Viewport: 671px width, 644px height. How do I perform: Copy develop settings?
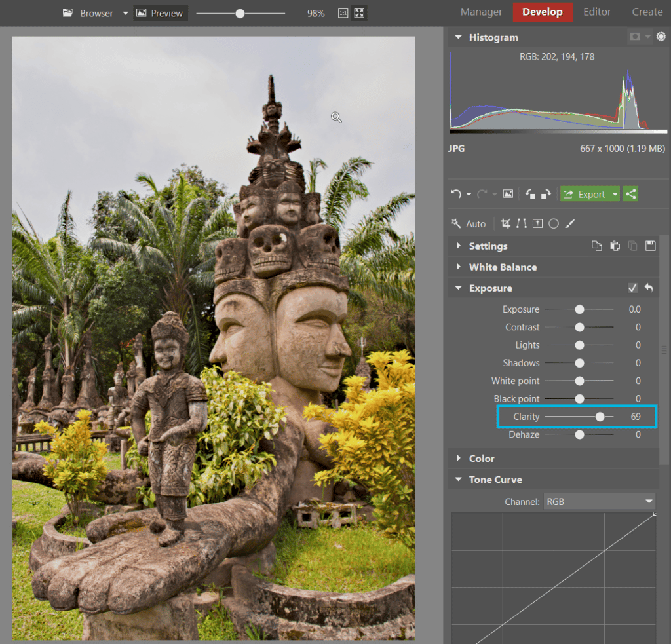click(596, 246)
